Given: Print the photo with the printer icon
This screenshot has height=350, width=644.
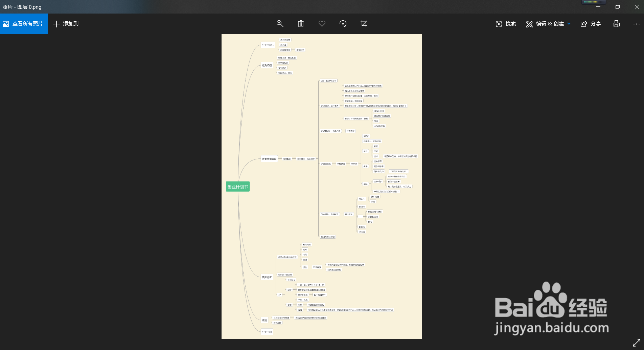Looking at the screenshot, I should [616, 24].
